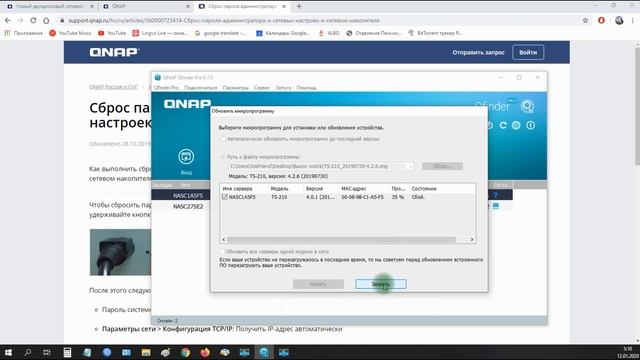Viewport: 640px width, 360px height.
Task: Click the Chrome address bar
Action: 318,20
